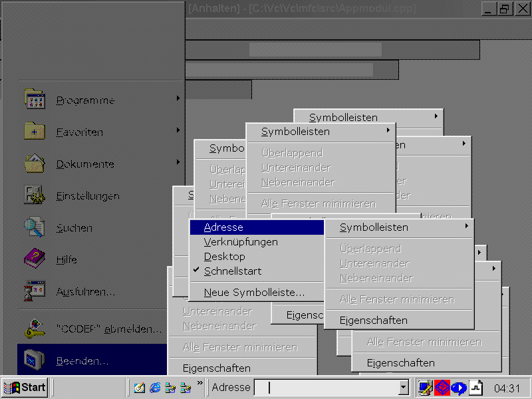This screenshot has width=532, height=399.
Task: Click the Einstellungen settings icon
Action: click(35, 196)
